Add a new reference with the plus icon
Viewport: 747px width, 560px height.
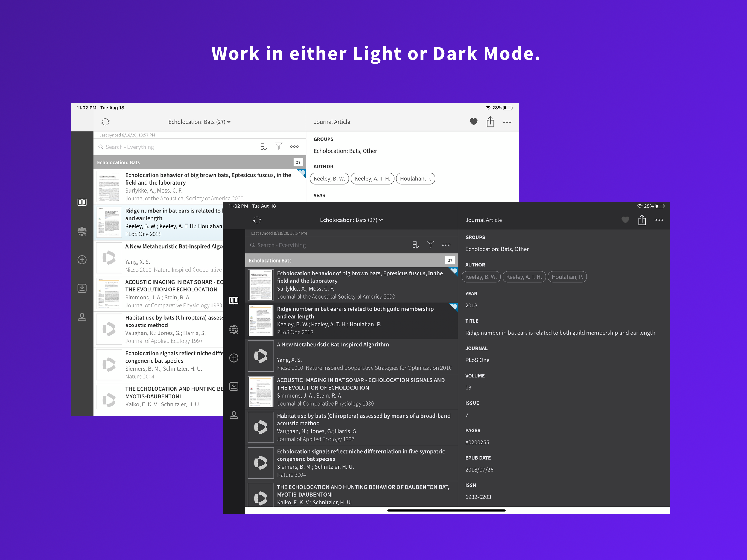[x=234, y=358]
